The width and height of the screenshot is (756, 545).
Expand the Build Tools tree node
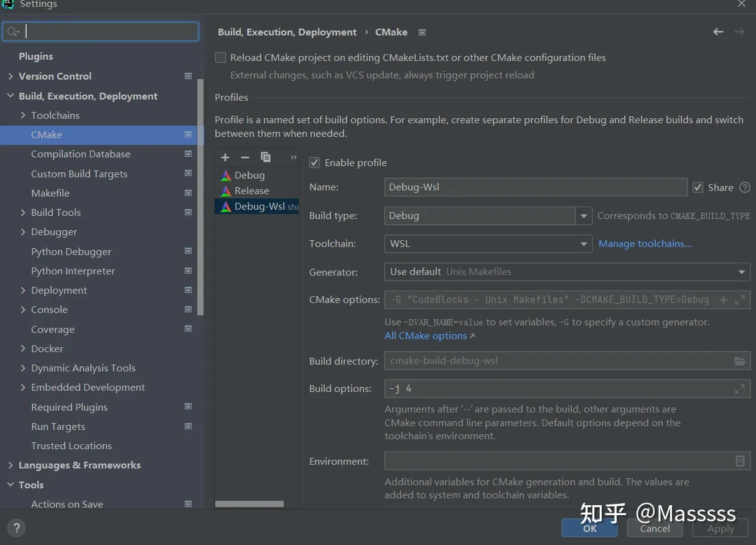coord(23,212)
